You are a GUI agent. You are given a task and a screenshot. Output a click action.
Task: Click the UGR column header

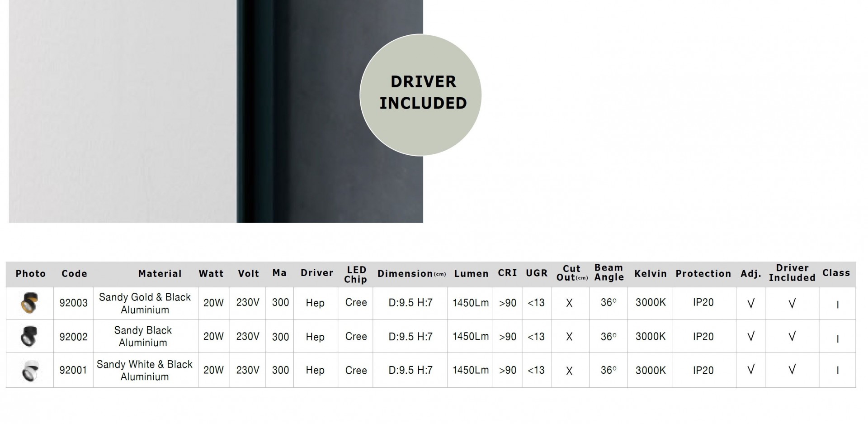537,273
